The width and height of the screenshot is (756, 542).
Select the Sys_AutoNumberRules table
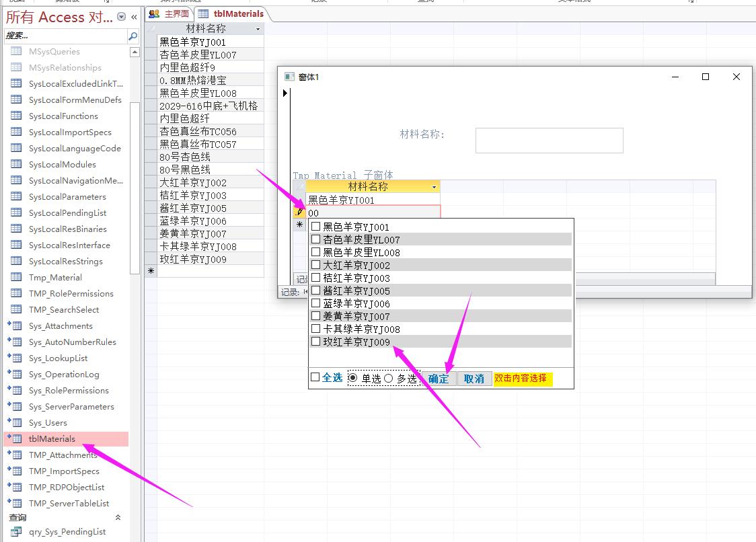coord(73,342)
